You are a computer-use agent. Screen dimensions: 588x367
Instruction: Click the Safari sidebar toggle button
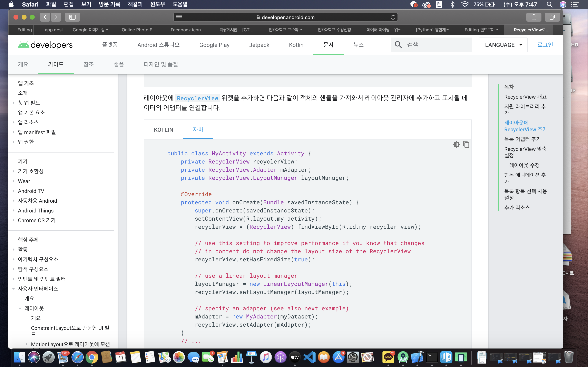tap(72, 17)
